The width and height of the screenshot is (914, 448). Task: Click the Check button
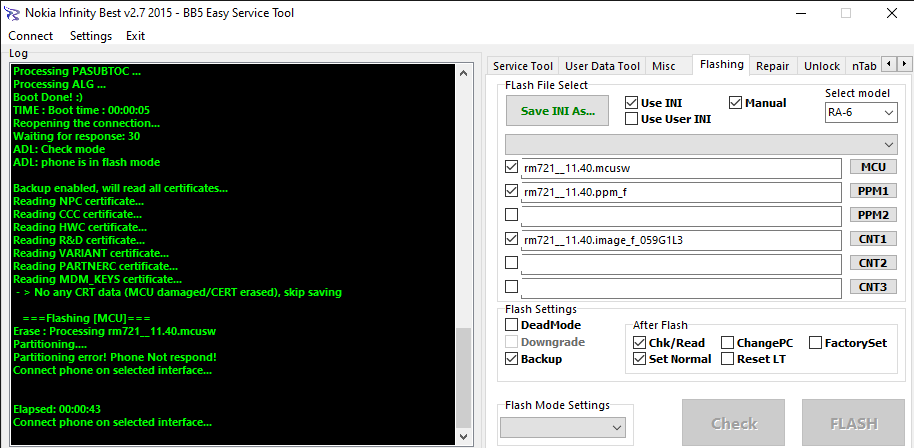click(733, 423)
